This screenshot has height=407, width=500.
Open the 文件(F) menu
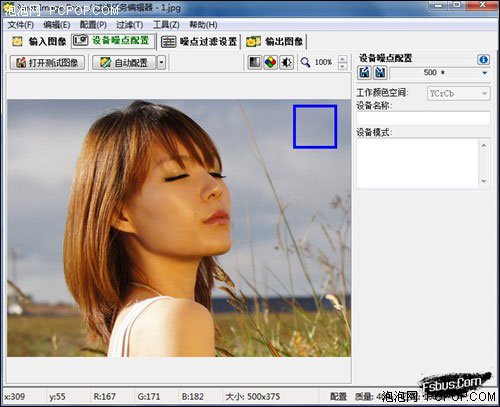21,25
